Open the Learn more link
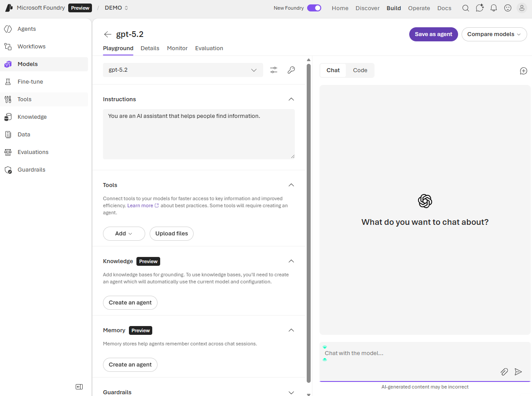Viewport: 532px width, 396px height. pos(143,205)
